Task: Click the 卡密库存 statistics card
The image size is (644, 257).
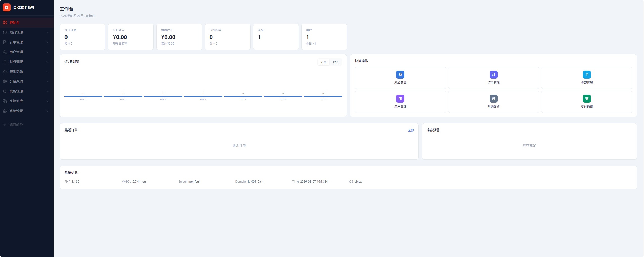Action: click(227, 37)
